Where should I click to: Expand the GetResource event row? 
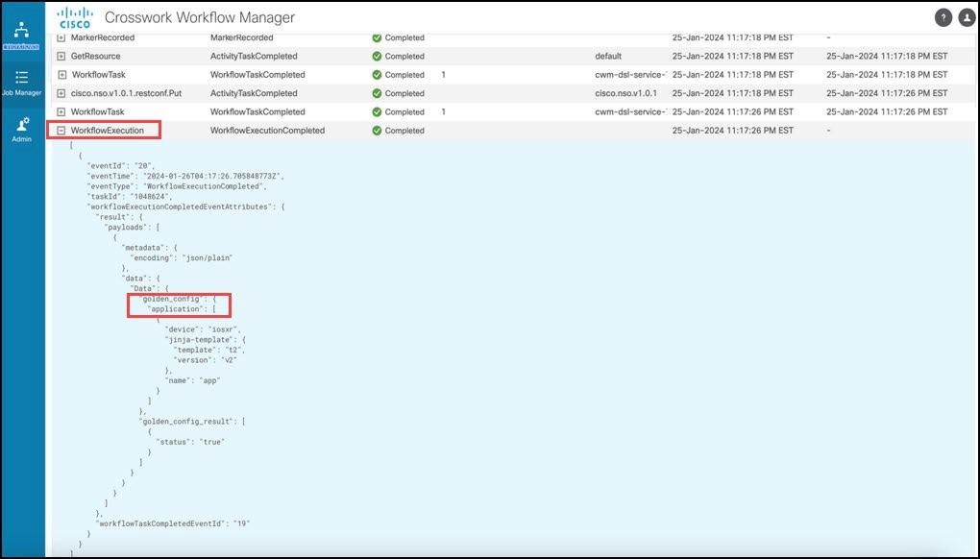point(61,57)
